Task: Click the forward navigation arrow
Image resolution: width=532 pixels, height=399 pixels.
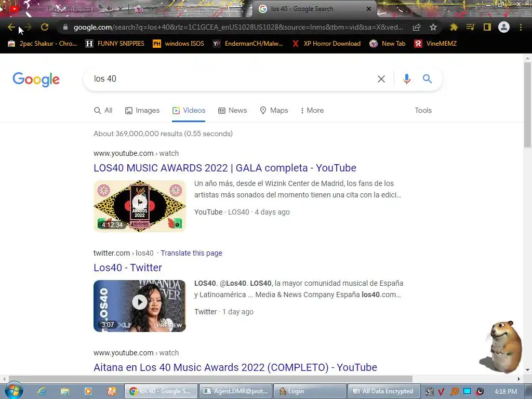Action: click(28, 27)
